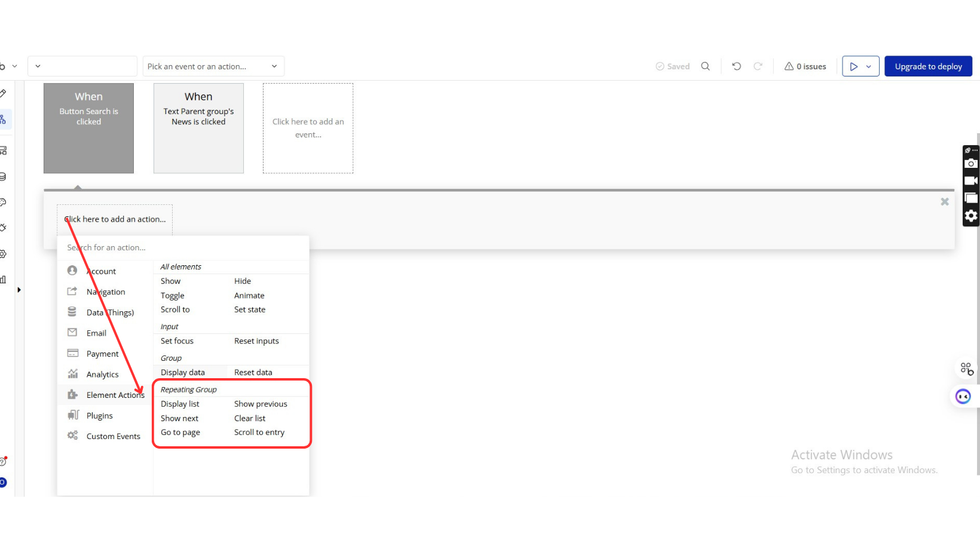The height and width of the screenshot is (552, 980).
Task: Select the Text Parent group's News event
Action: [x=198, y=128]
